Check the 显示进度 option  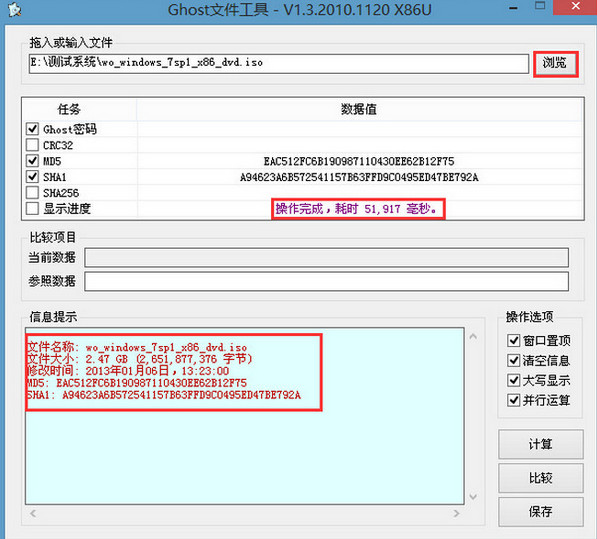(32, 209)
